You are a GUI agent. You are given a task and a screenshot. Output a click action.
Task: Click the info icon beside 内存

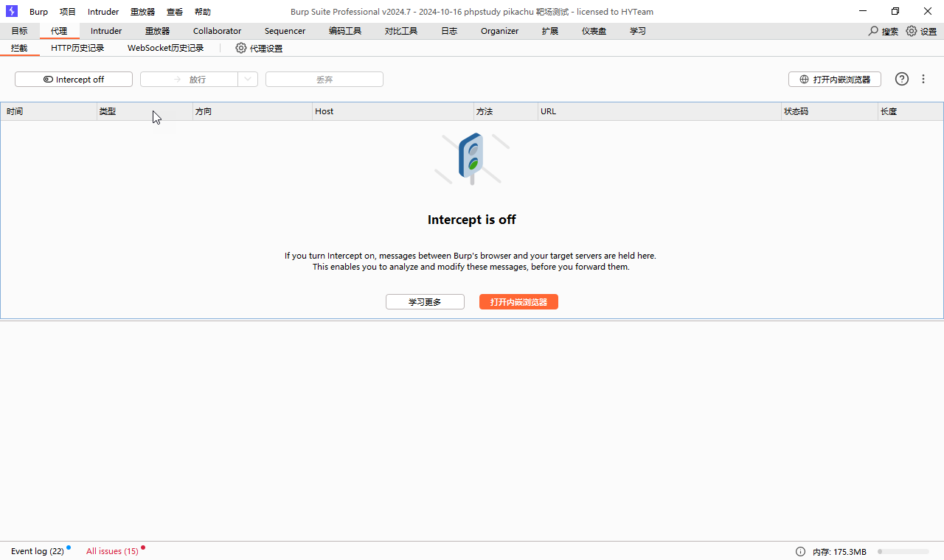pos(801,551)
